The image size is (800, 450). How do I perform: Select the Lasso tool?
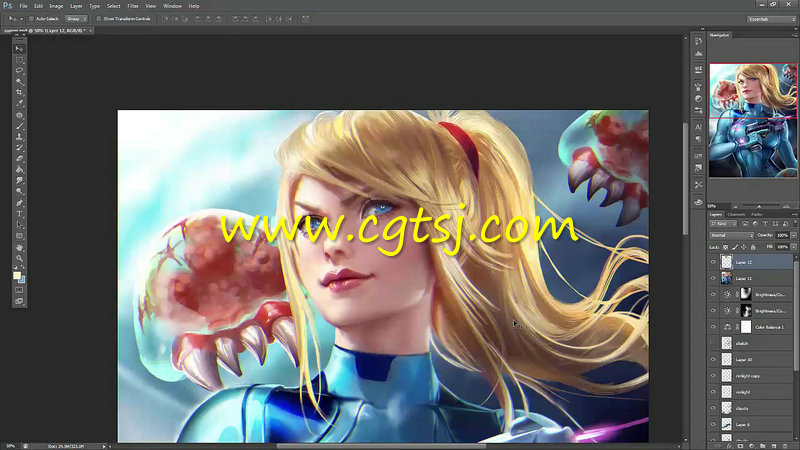[x=19, y=70]
